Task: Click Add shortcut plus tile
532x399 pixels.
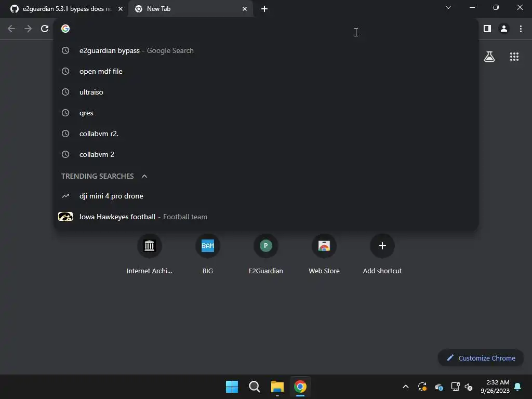Action: [x=382, y=255]
